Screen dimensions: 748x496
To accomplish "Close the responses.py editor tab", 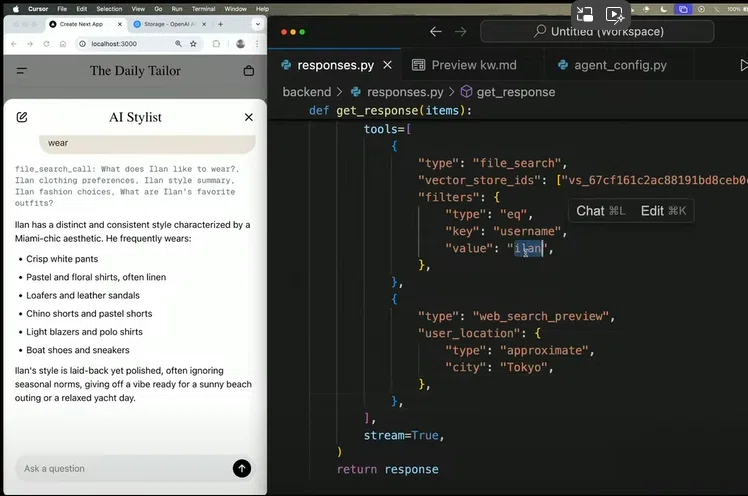I will [x=387, y=65].
